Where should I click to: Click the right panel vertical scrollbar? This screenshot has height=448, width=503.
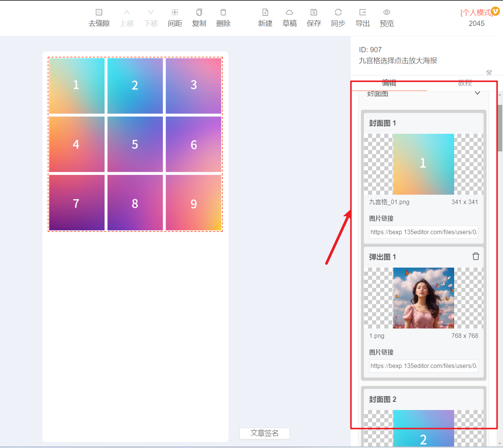tap(500, 128)
